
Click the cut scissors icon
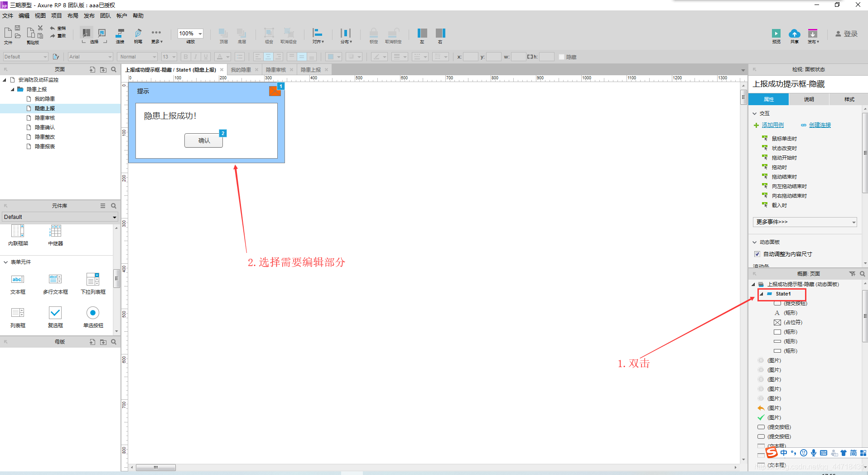point(40,28)
